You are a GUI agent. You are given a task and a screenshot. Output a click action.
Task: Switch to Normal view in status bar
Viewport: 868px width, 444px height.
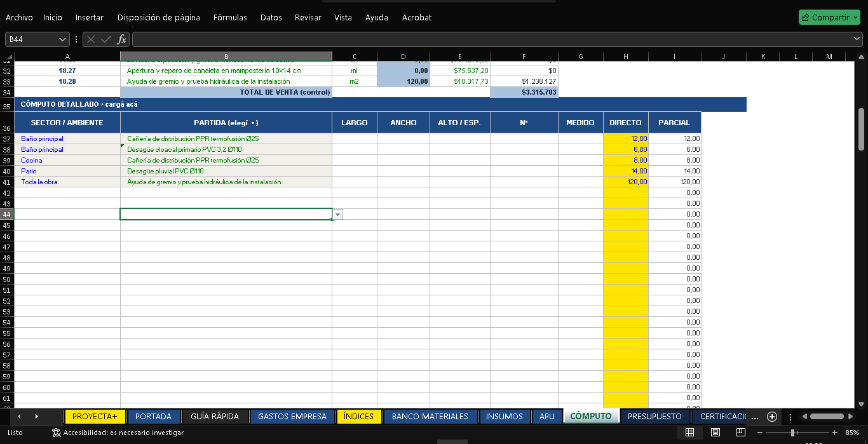(689, 433)
